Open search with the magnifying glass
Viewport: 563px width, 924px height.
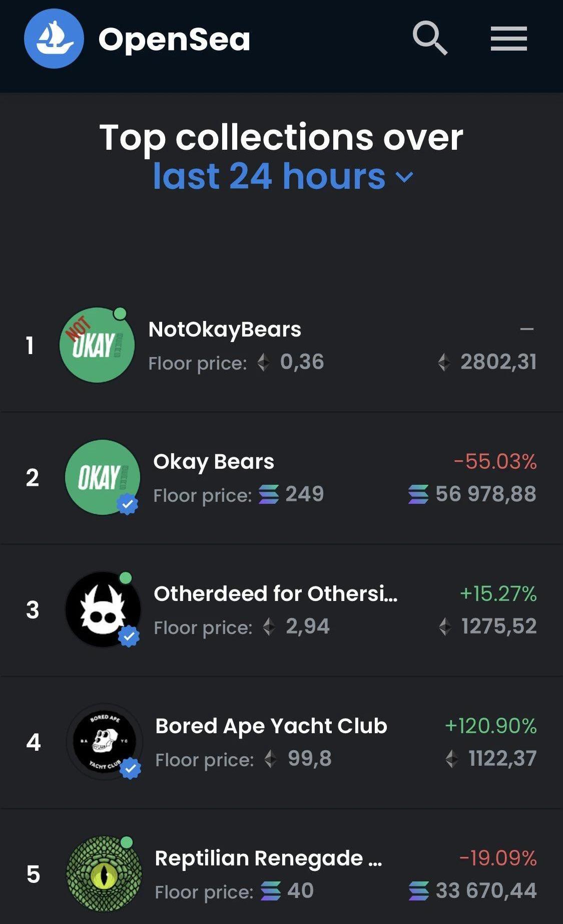pyautogui.click(x=429, y=38)
